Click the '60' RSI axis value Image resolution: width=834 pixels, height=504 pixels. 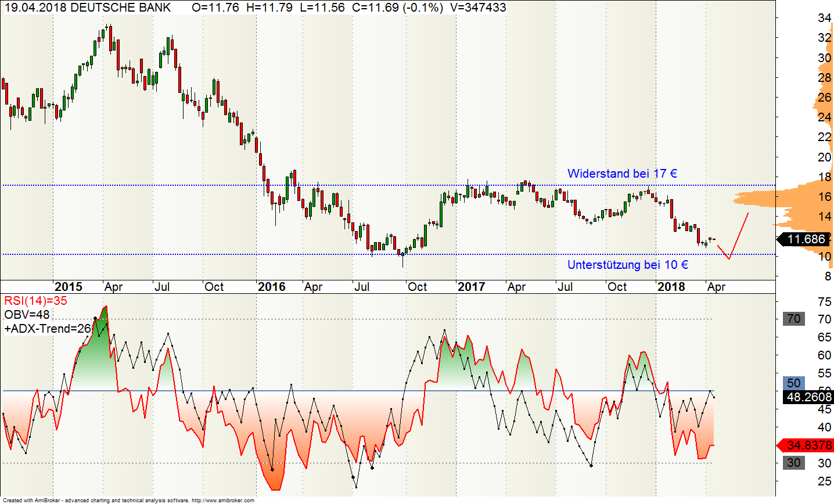tap(824, 355)
